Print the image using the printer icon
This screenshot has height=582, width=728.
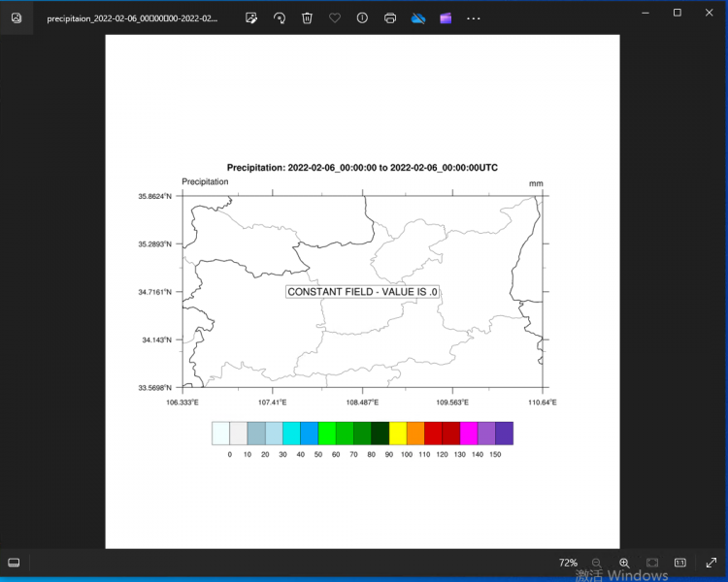coord(390,17)
